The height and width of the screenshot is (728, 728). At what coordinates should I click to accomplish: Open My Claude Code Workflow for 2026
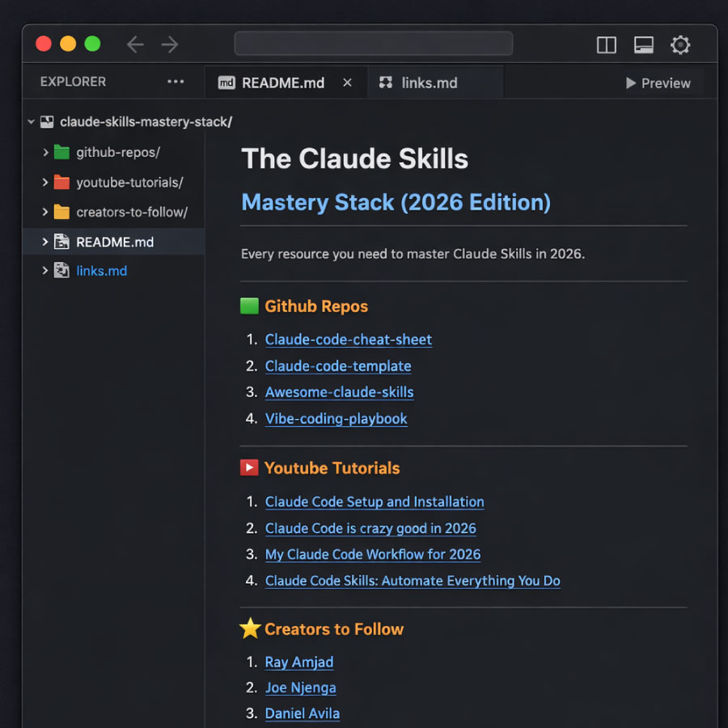point(373,554)
